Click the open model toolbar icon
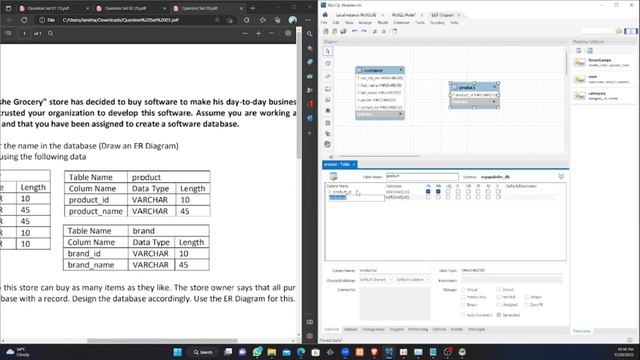Viewport: 640px width, 360px height. [334, 31]
